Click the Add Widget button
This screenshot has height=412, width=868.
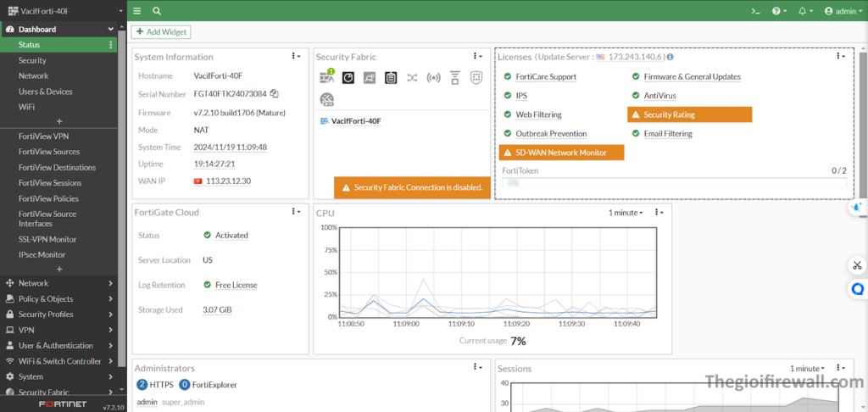tap(161, 32)
